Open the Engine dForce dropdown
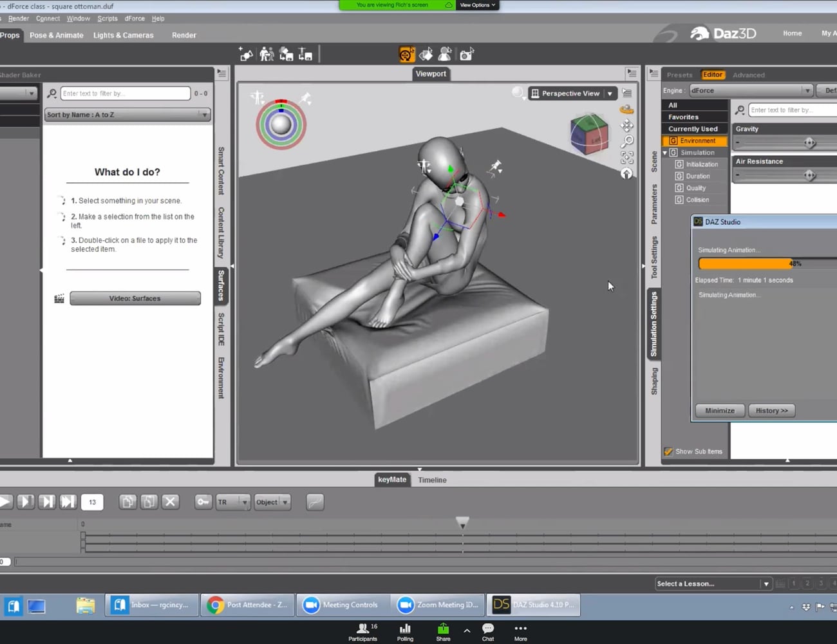This screenshot has height=644, width=837. (807, 90)
